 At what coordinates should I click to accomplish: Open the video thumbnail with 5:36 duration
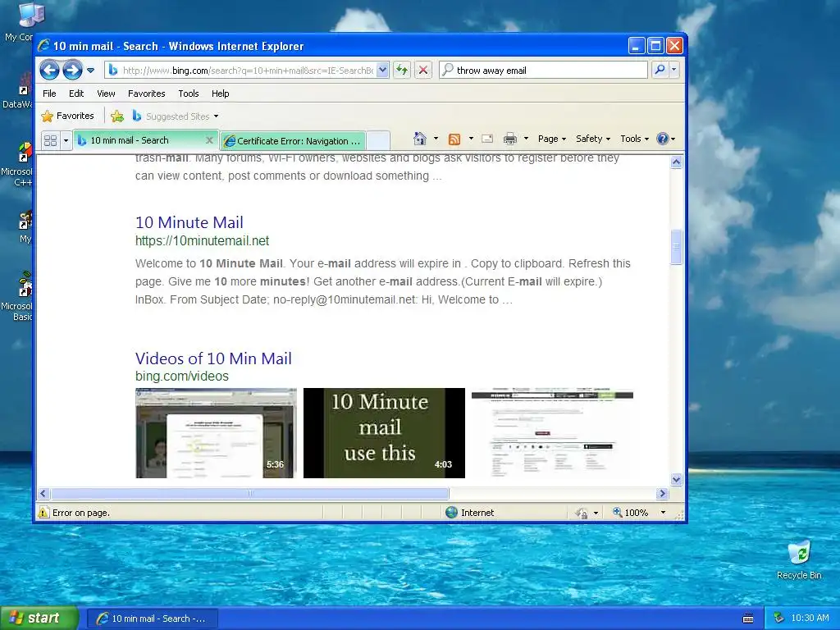216,433
